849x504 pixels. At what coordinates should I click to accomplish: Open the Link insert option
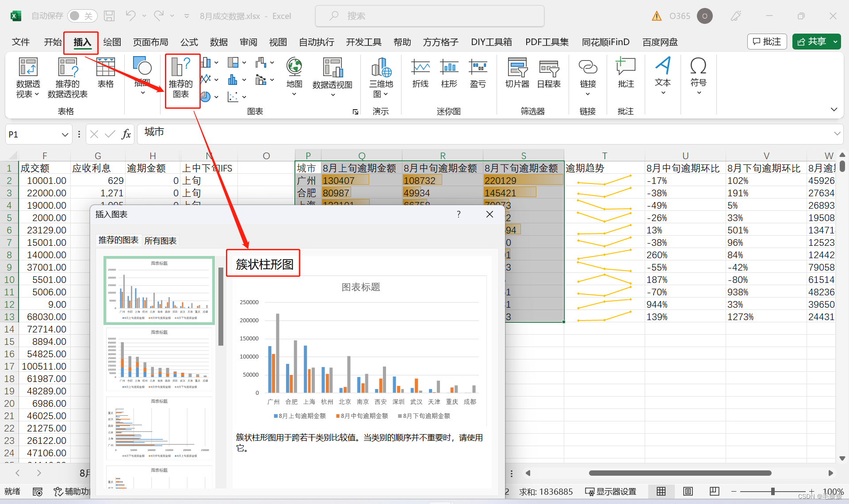(588, 78)
